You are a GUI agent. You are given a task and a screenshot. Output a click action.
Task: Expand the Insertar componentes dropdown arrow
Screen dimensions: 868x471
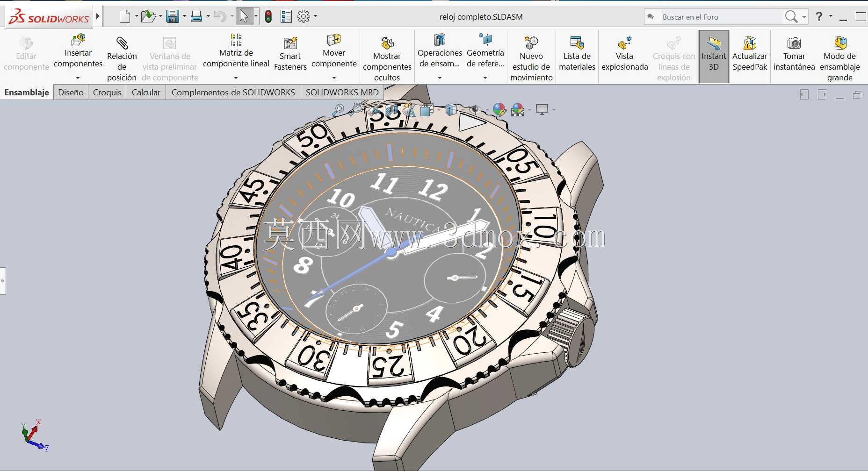coord(78,78)
